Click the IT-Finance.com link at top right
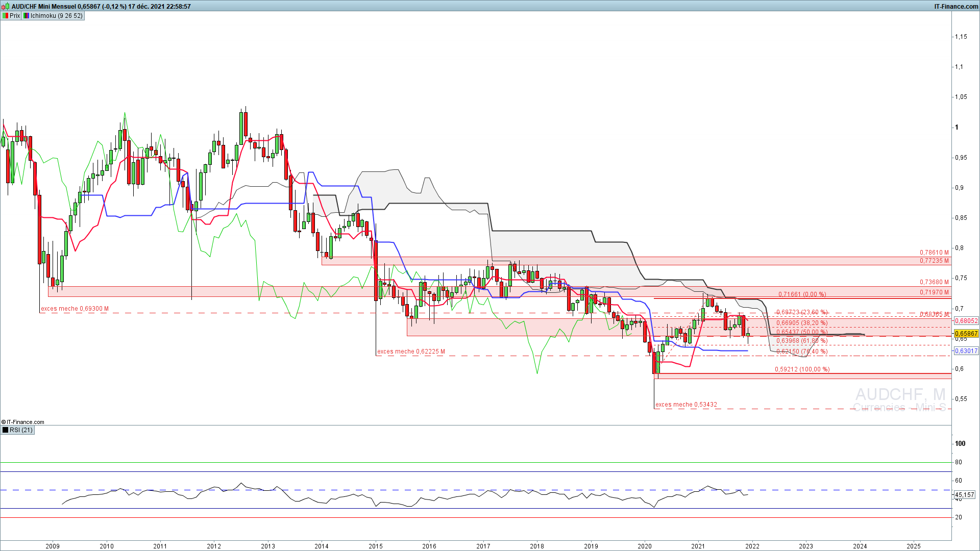This screenshot has width=980, height=551. tap(956, 7)
